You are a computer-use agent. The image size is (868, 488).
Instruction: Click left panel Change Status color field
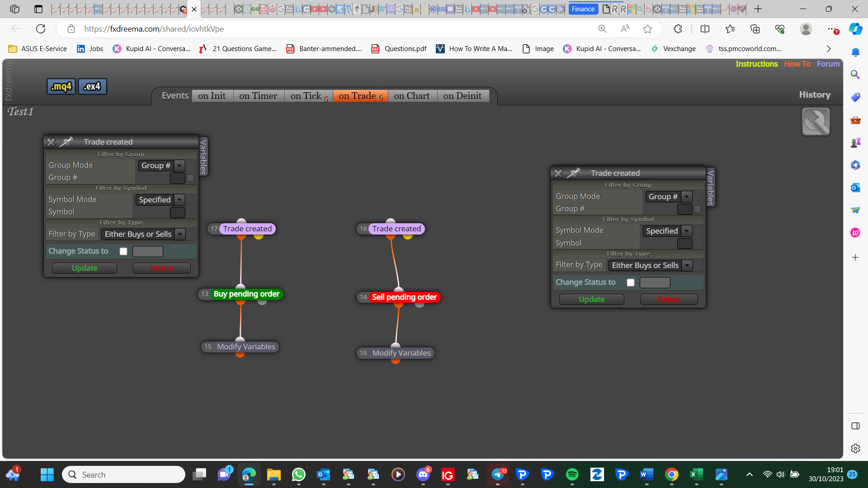pos(148,251)
